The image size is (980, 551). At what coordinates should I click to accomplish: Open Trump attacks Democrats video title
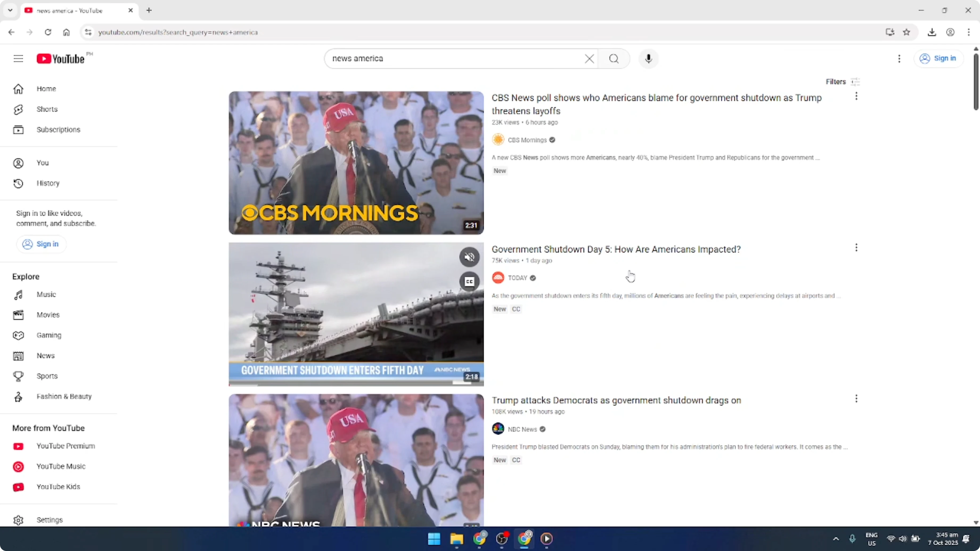616,400
